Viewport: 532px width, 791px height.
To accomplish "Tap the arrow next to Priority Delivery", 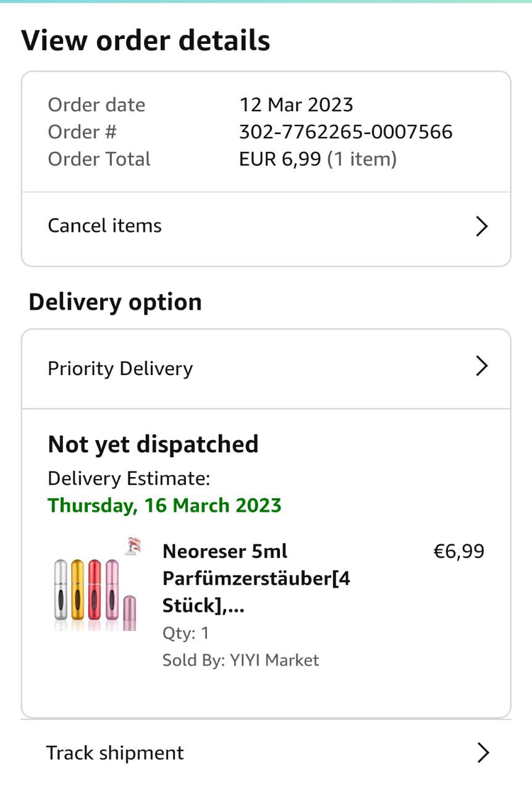I will click(x=482, y=366).
